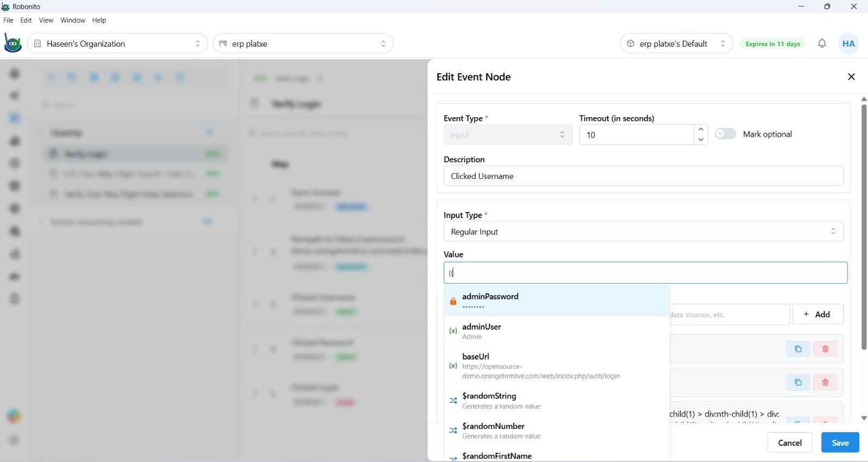The image size is (868, 462).
Task: Open the erp platxe project dropdown
Action: click(x=303, y=43)
